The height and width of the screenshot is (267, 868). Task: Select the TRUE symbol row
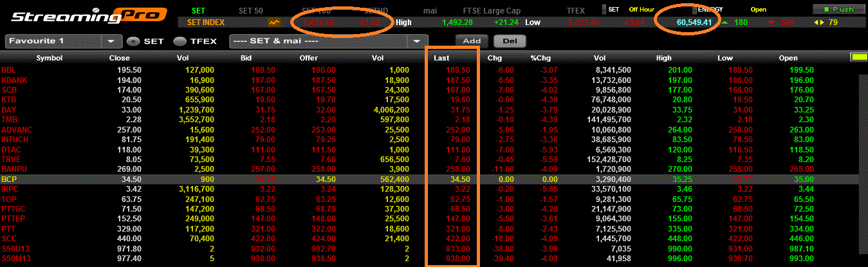[x=430, y=159]
